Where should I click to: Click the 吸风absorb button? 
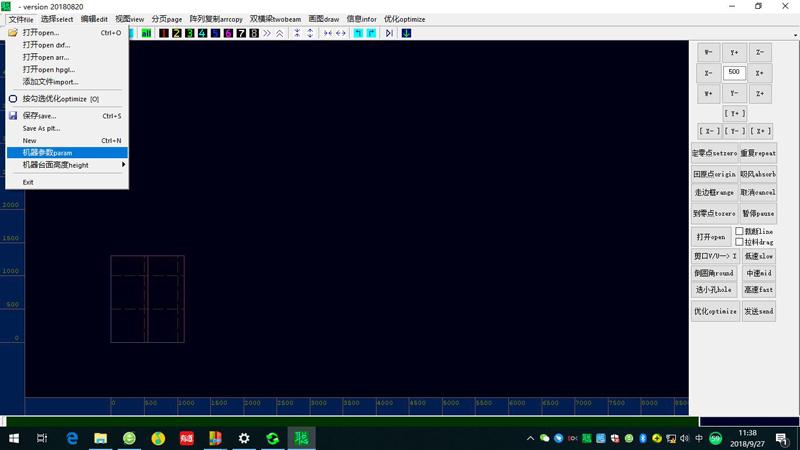pos(758,174)
